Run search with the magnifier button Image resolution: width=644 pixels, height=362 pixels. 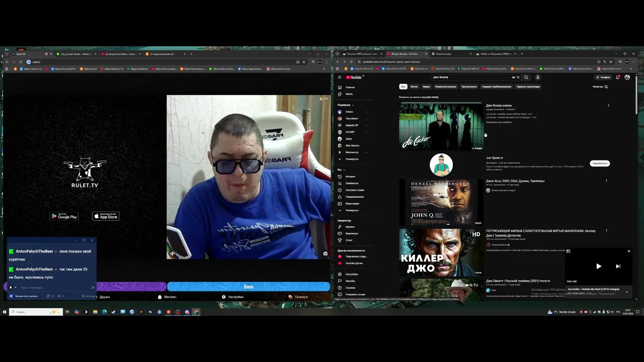pos(526,77)
